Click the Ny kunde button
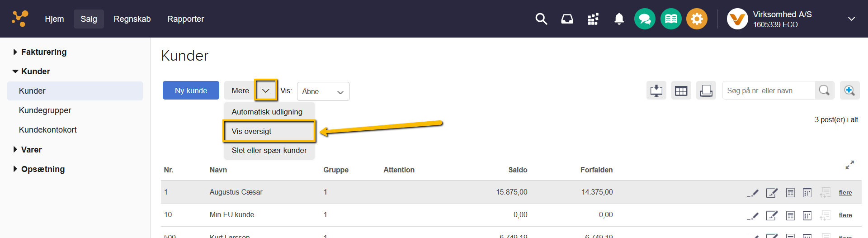 click(x=191, y=90)
